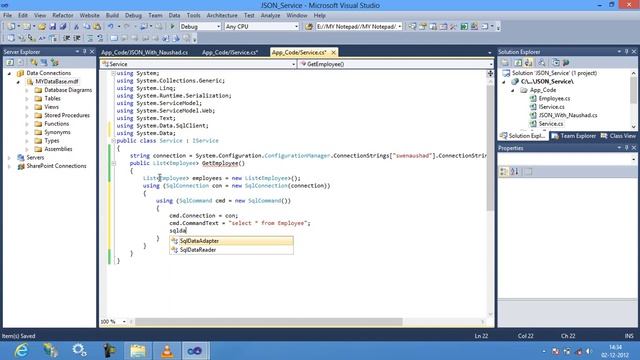Click the Connect to Server icon in Server Explorer

pyautogui.click(x=44, y=62)
